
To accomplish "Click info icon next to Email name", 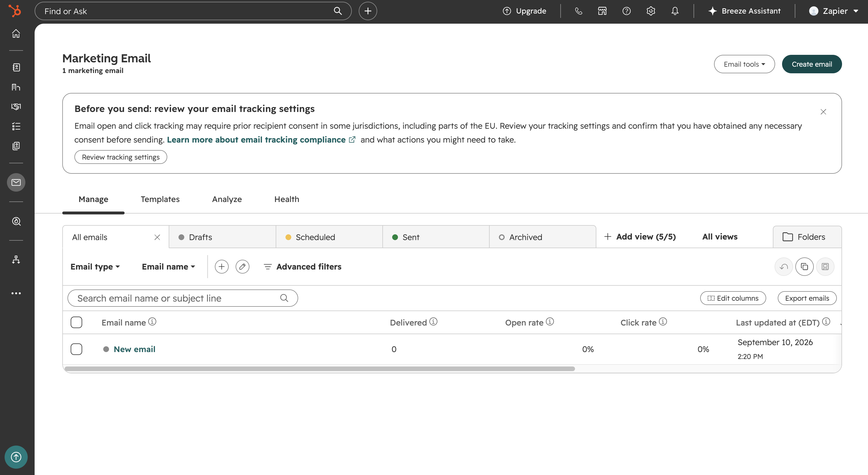I will coord(152,321).
